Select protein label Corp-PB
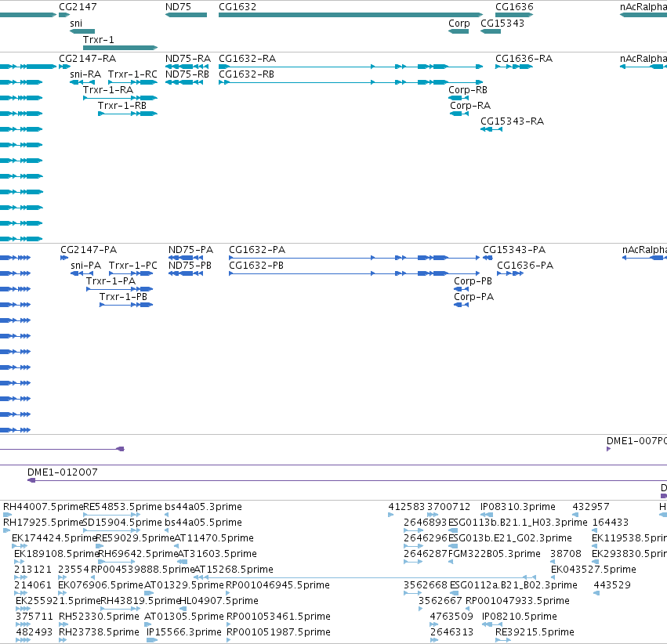Image resolution: width=667 pixels, height=644 pixels. pos(473,281)
